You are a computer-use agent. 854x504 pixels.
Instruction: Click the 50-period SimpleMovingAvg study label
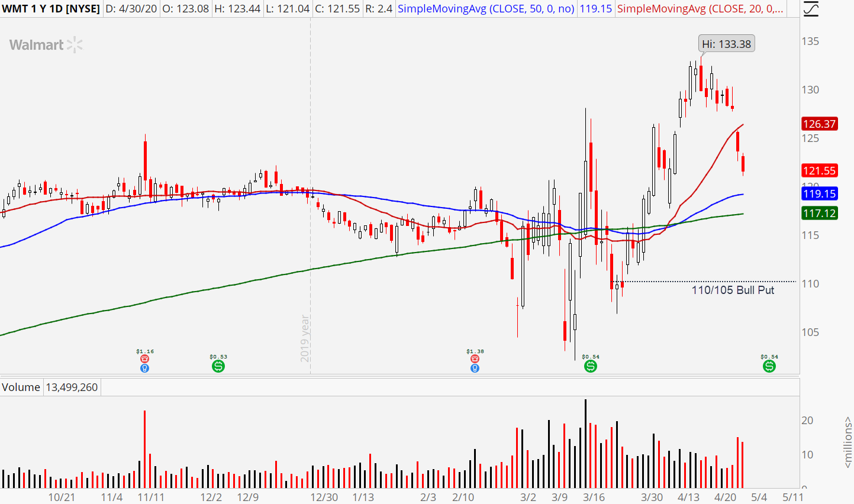(486, 9)
